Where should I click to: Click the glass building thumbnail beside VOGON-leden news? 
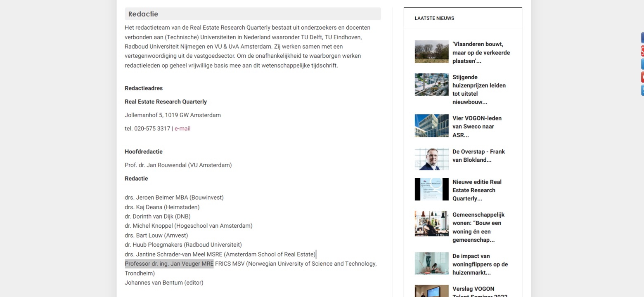click(x=431, y=126)
